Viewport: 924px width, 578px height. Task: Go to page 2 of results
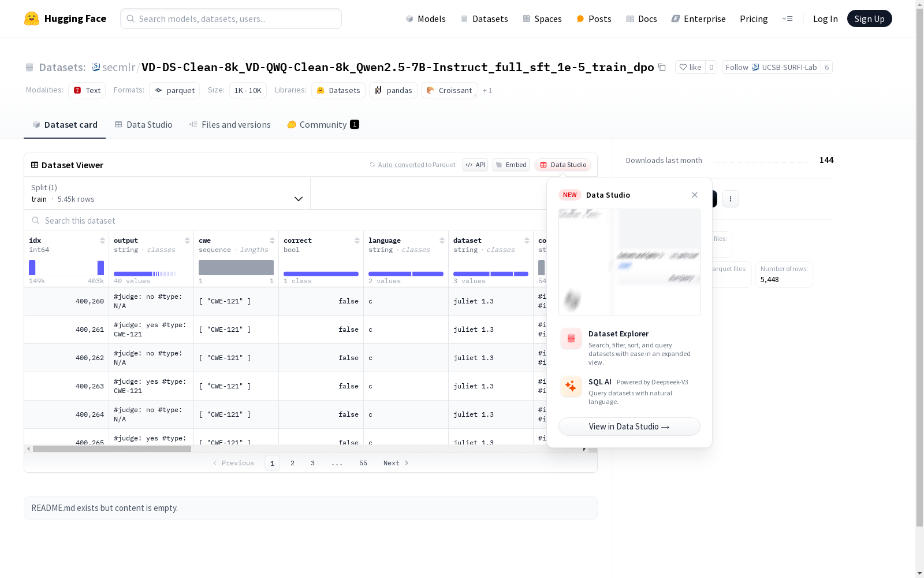pyautogui.click(x=293, y=463)
